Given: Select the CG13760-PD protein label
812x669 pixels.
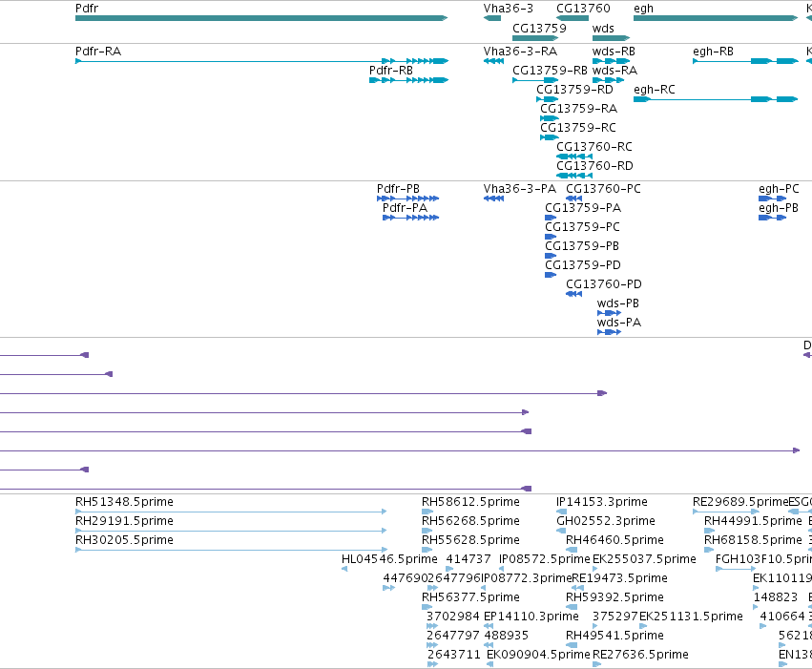Looking at the screenshot, I should click(603, 284).
